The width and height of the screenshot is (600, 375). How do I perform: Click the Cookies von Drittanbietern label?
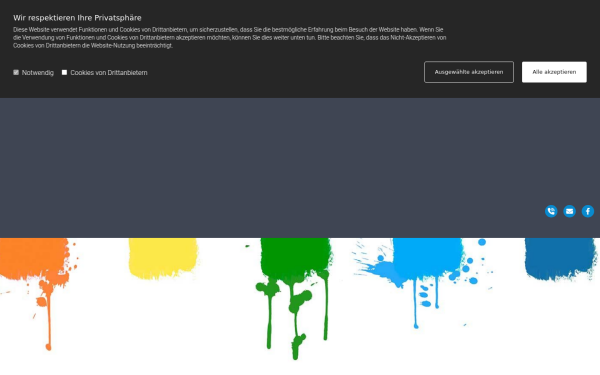pos(109,73)
